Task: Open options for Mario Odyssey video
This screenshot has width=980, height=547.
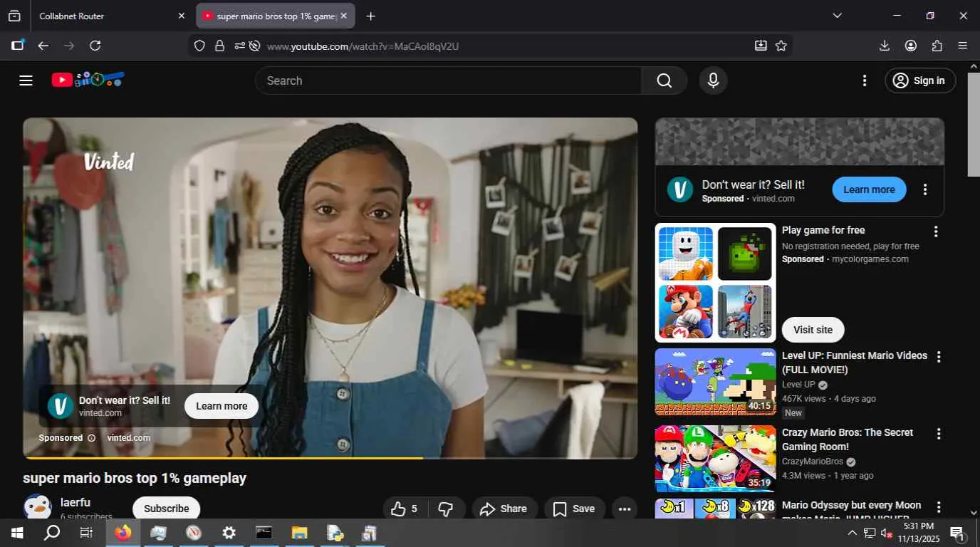Action: (x=939, y=507)
